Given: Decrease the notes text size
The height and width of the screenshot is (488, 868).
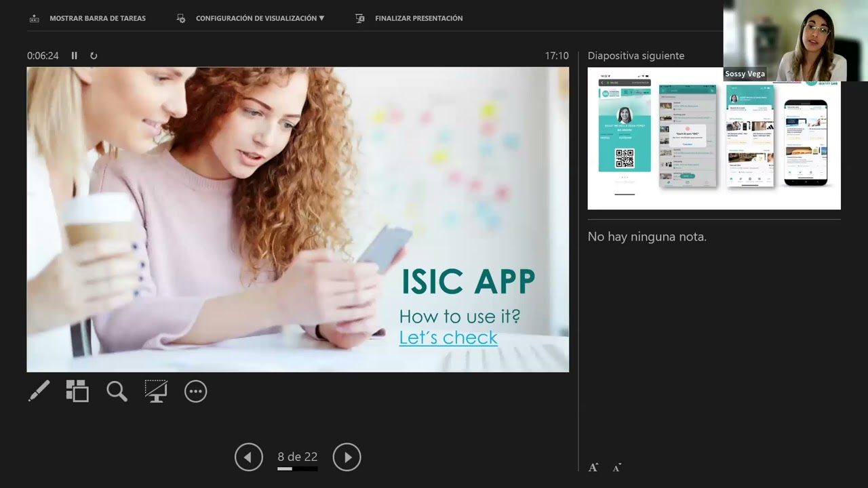Looking at the screenshot, I should [x=616, y=467].
